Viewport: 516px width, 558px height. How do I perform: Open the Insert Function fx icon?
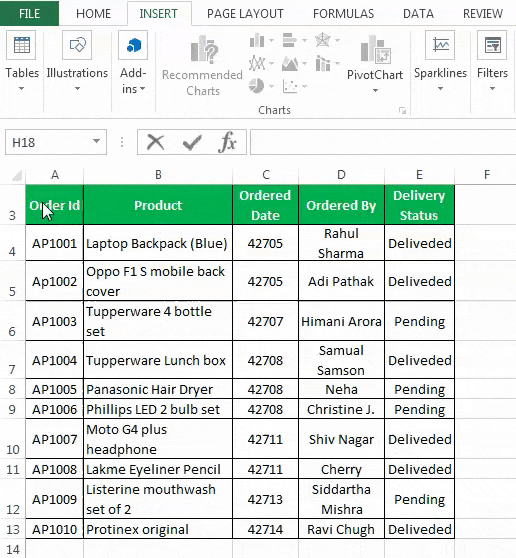pos(227,142)
